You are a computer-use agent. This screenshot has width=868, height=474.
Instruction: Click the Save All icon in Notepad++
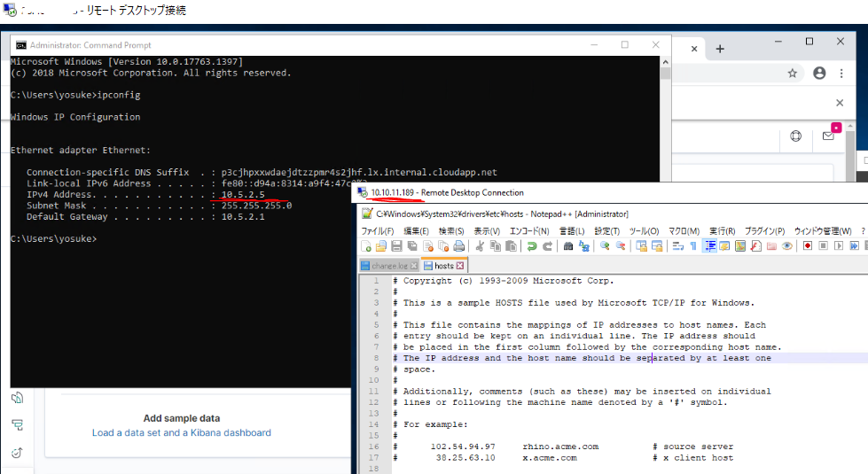click(412, 246)
